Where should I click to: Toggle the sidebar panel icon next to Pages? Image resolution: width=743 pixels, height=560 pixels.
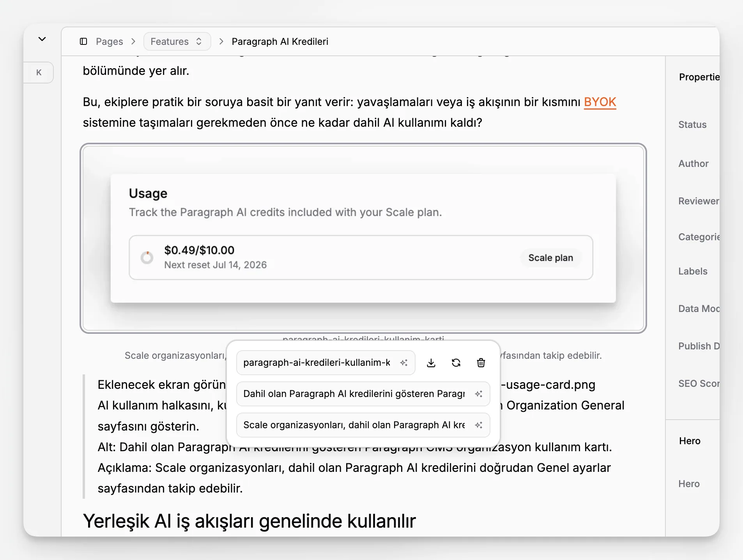[x=83, y=41]
